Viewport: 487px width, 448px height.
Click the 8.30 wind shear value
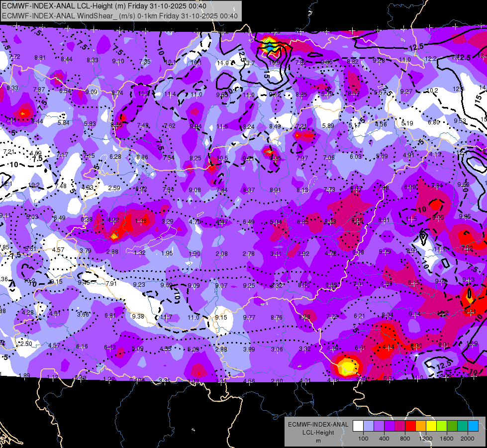click(x=416, y=346)
